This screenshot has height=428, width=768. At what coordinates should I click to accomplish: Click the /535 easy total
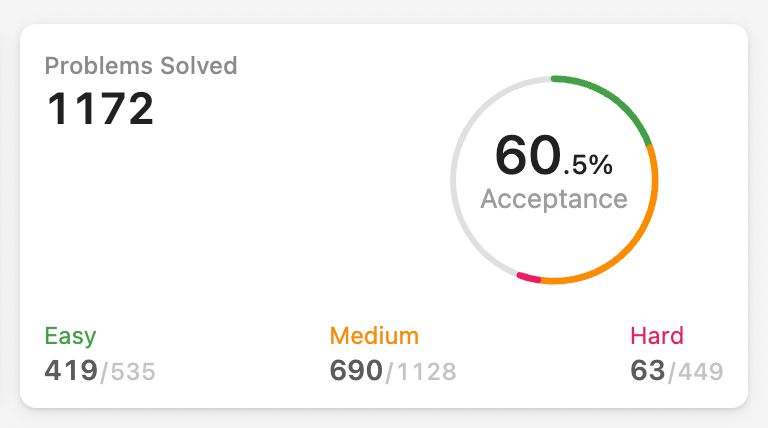tap(128, 372)
